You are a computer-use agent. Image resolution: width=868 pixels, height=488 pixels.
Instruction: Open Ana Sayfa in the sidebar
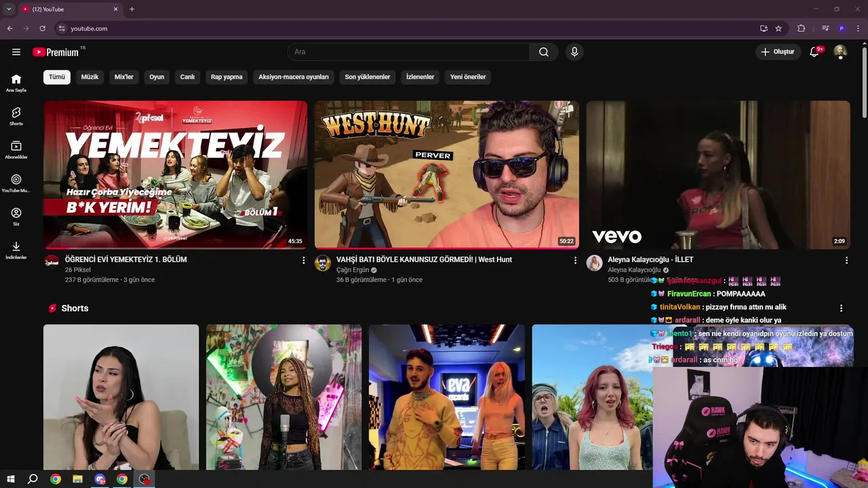pos(16,83)
